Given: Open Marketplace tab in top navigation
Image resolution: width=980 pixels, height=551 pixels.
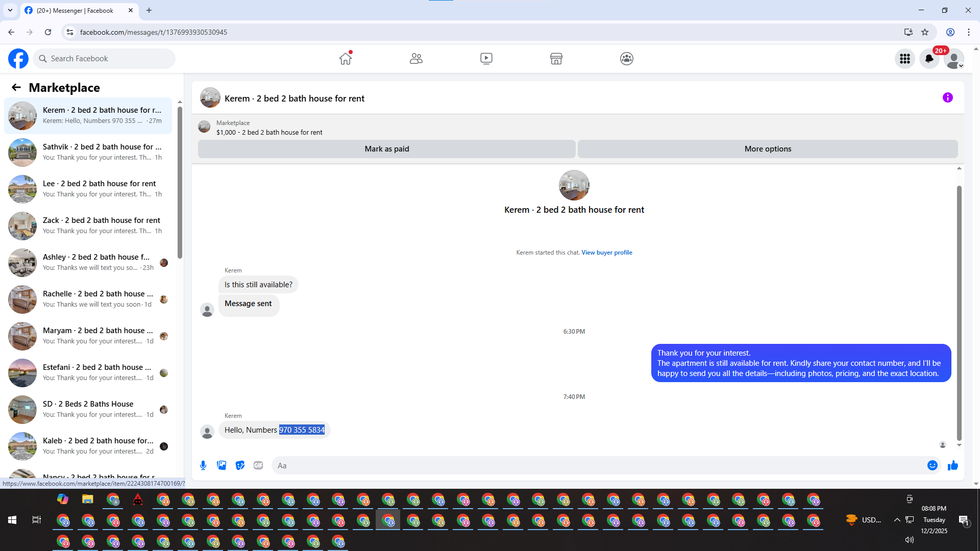Looking at the screenshot, I should pos(556,59).
